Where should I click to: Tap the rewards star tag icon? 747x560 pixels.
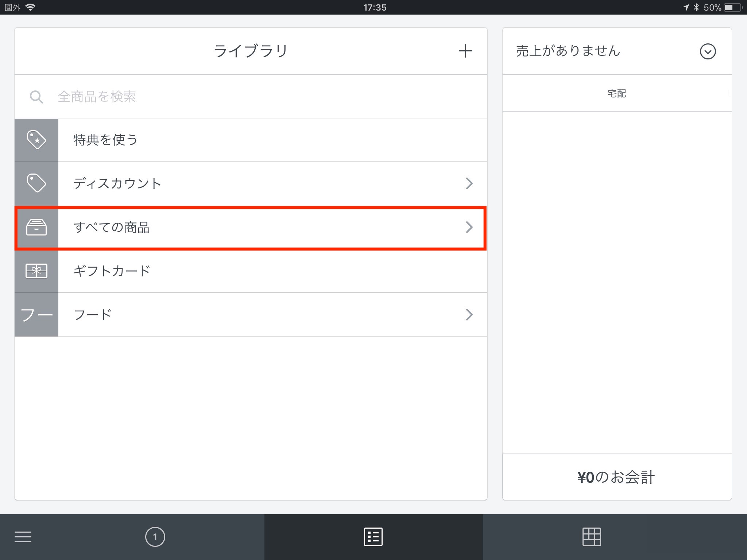tap(36, 140)
